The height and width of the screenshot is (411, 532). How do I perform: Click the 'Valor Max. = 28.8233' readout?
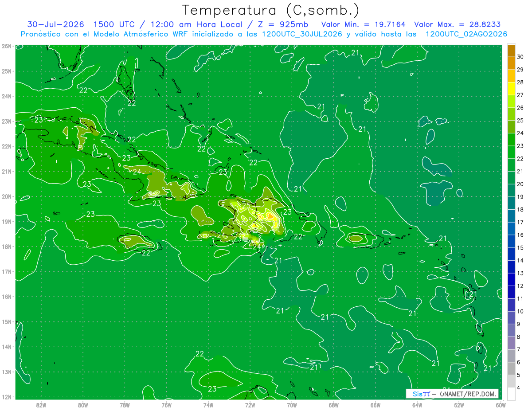[x=458, y=24]
